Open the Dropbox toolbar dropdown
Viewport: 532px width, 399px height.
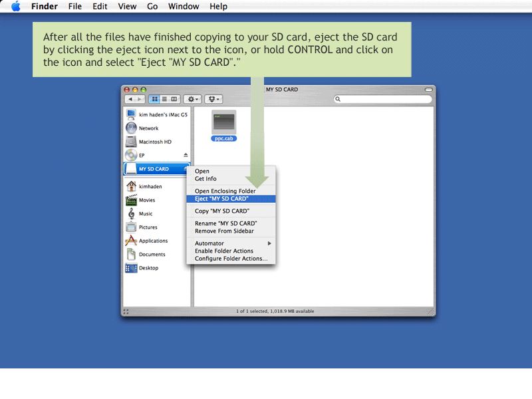(213, 99)
